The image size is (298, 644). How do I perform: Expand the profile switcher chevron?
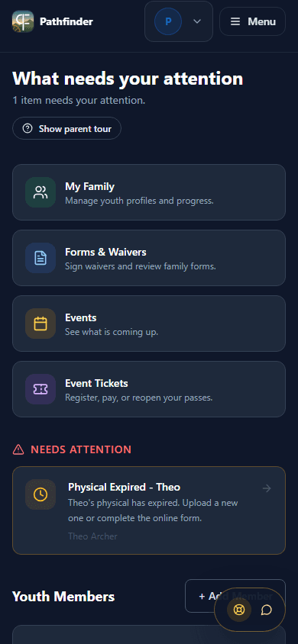tap(197, 21)
